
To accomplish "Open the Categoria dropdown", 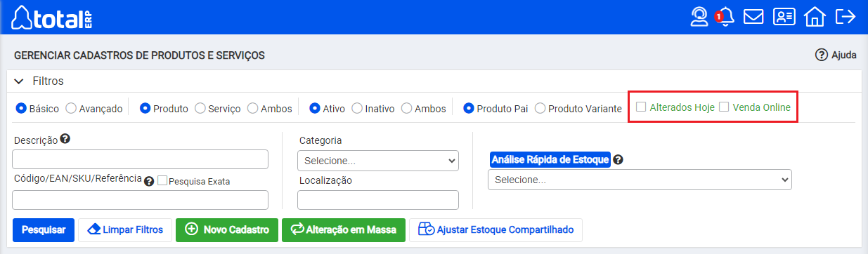I will click(x=378, y=161).
